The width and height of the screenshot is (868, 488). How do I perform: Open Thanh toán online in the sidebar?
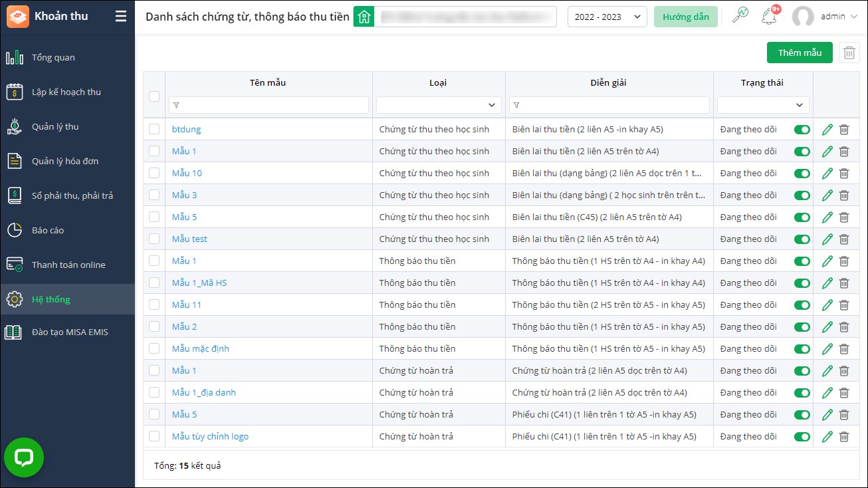pyautogui.click(x=67, y=265)
